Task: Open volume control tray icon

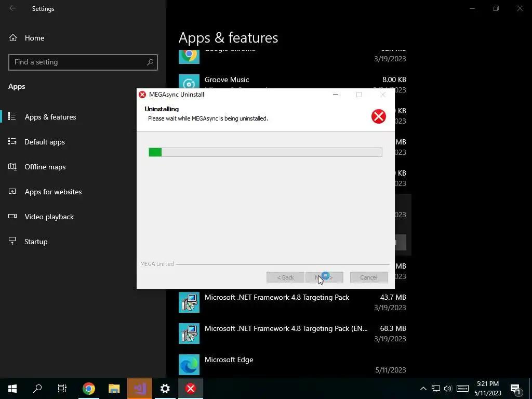Action: tap(448, 389)
